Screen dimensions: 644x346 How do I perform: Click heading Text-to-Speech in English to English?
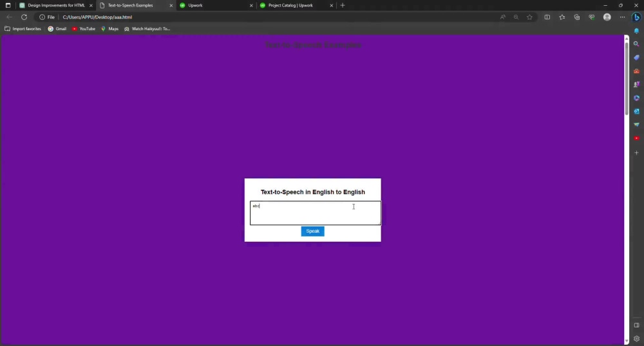[x=312, y=192]
